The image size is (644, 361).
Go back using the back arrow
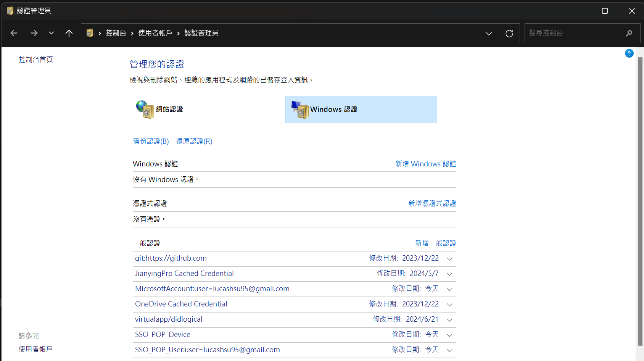click(x=14, y=33)
